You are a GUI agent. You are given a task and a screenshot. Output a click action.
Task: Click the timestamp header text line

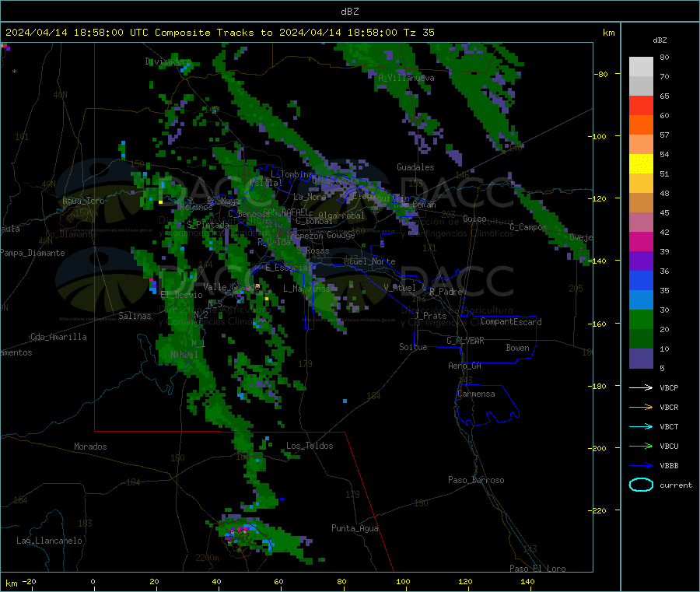pos(219,33)
